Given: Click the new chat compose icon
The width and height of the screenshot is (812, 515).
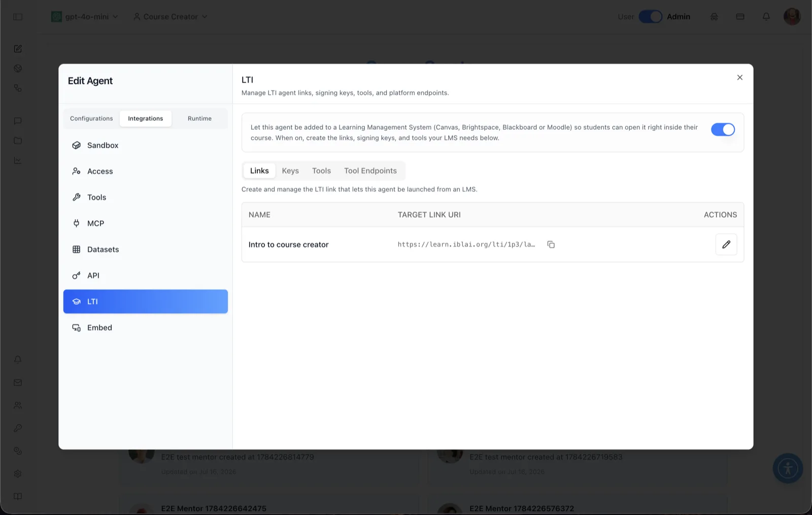Looking at the screenshot, I should click(x=18, y=49).
